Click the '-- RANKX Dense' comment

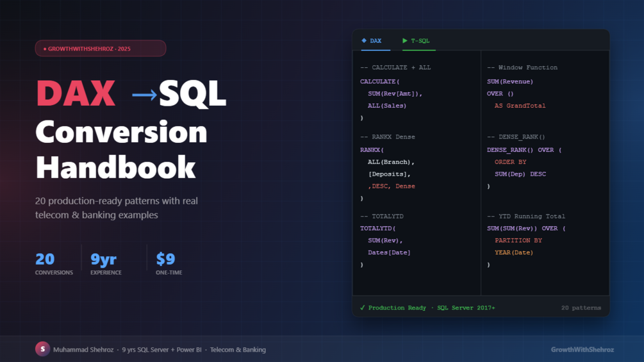(387, 136)
